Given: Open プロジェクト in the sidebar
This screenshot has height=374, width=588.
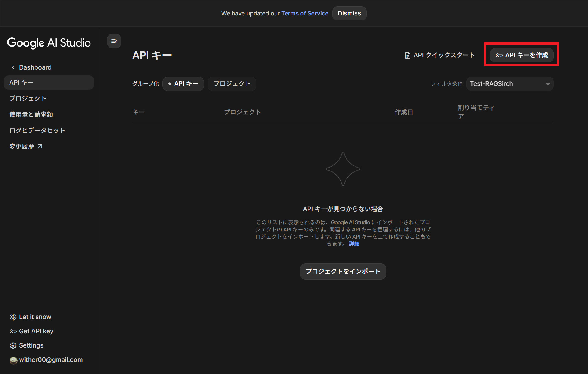Looking at the screenshot, I should [28, 98].
